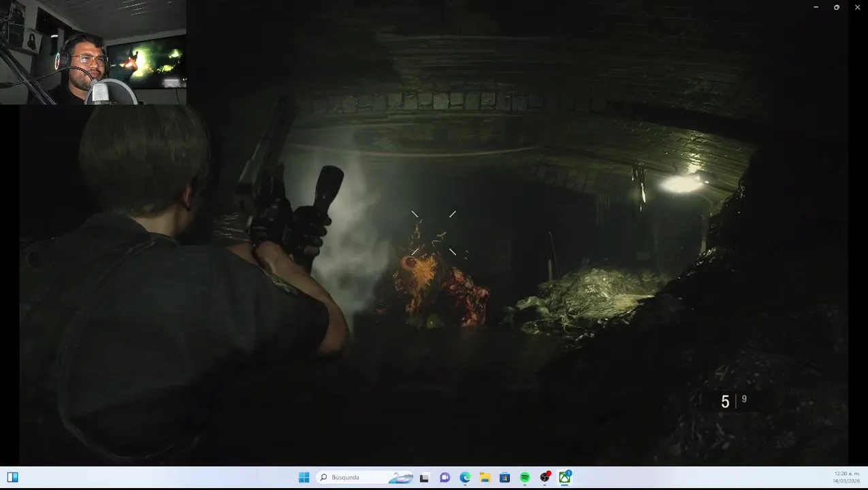Minimize the game window
Screen dimensions: 868x490
(816, 7)
